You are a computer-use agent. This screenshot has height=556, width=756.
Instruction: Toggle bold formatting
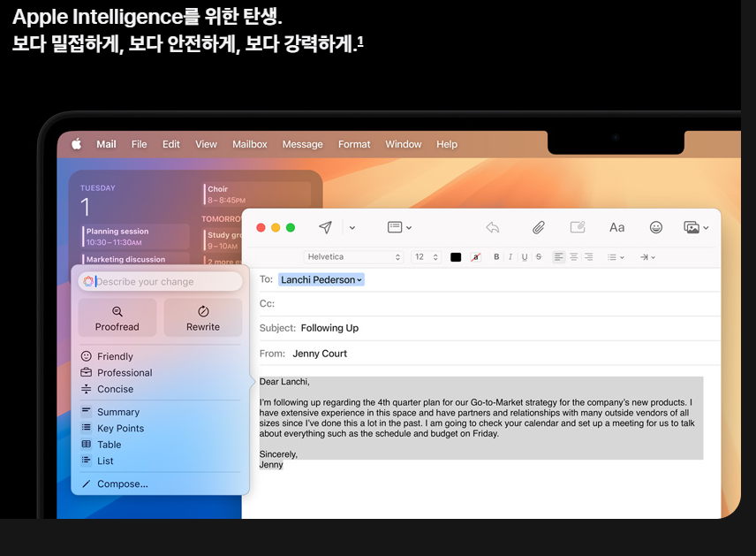[x=496, y=256]
